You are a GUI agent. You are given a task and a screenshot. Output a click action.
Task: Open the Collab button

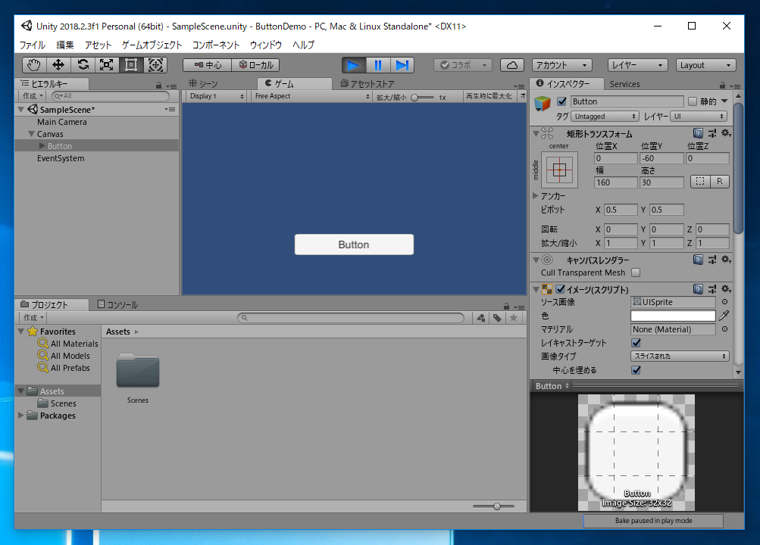[x=462, y=65]
